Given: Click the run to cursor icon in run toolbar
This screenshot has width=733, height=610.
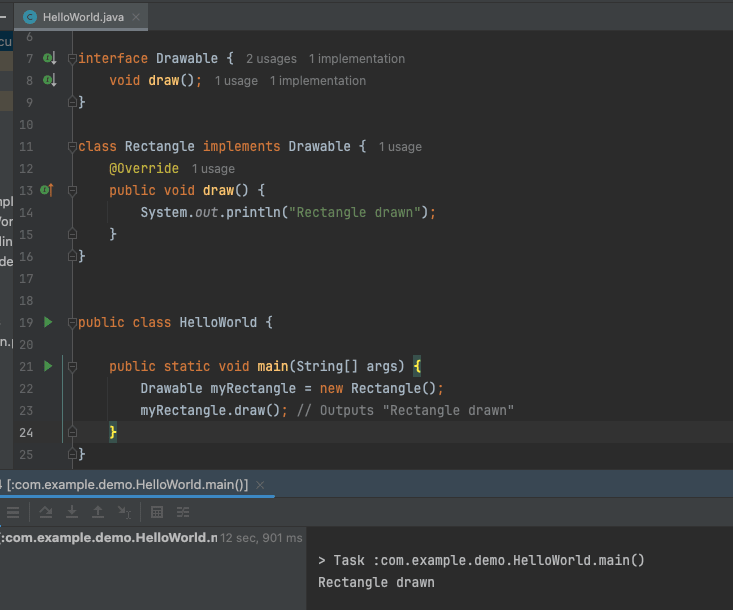Looking at the screenshot, I should [124, 512].
